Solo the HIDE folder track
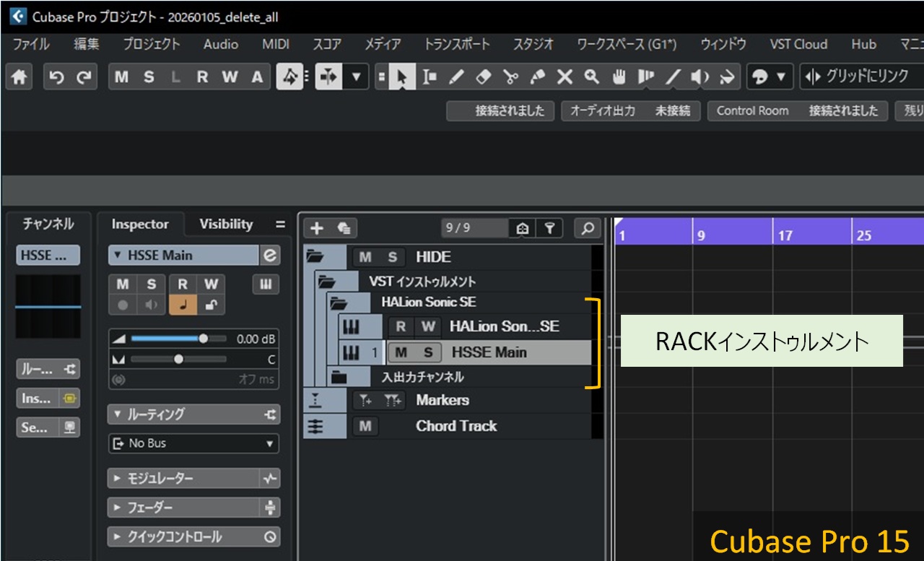 (392, 257)
